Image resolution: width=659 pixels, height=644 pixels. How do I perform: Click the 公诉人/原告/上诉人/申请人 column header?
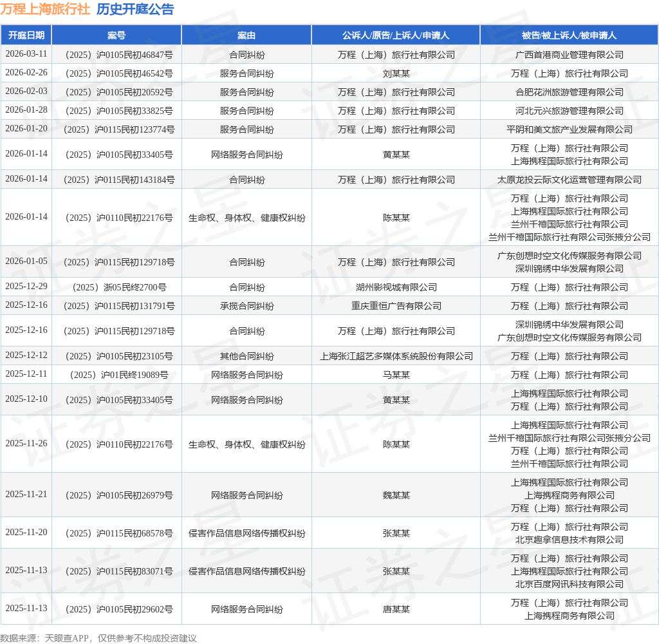(396, 35)
